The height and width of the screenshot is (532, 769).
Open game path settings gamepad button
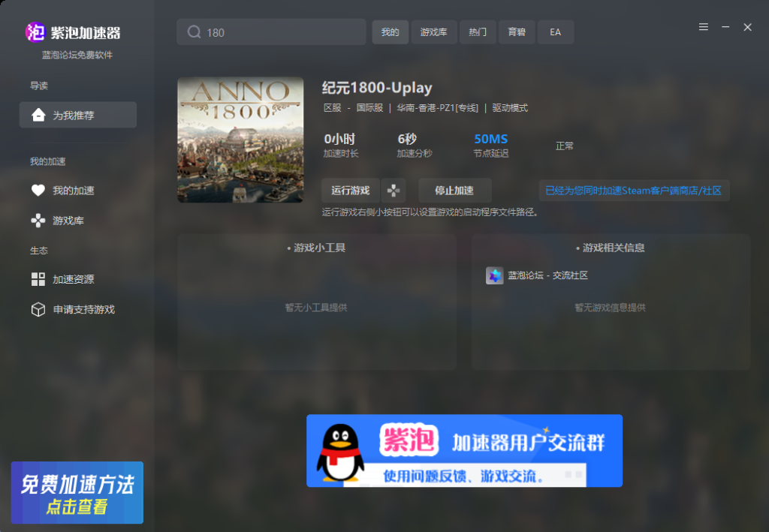pos(394,191)
